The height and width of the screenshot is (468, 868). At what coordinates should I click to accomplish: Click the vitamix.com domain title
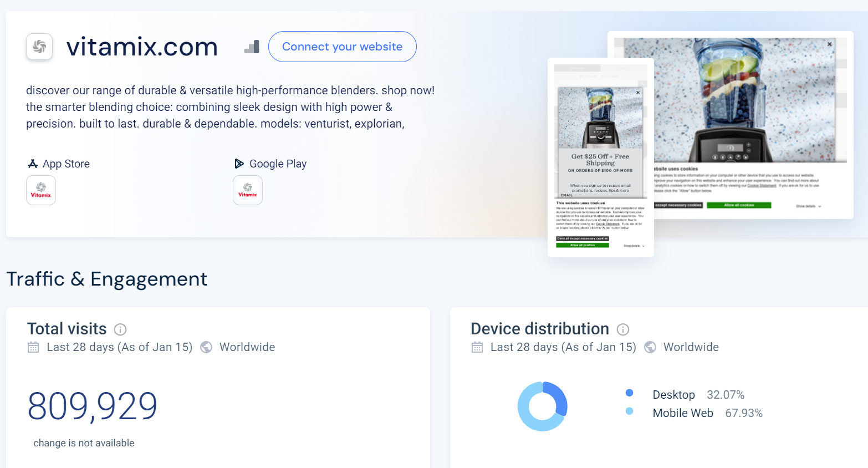pyautogui.click(x=142, y=47)
